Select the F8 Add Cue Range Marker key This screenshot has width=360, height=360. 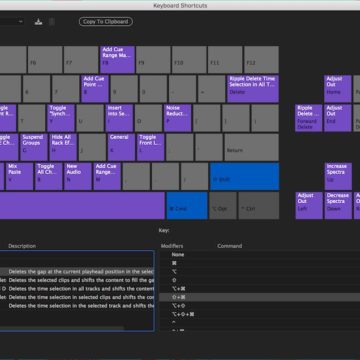click(x=117, y=60)
